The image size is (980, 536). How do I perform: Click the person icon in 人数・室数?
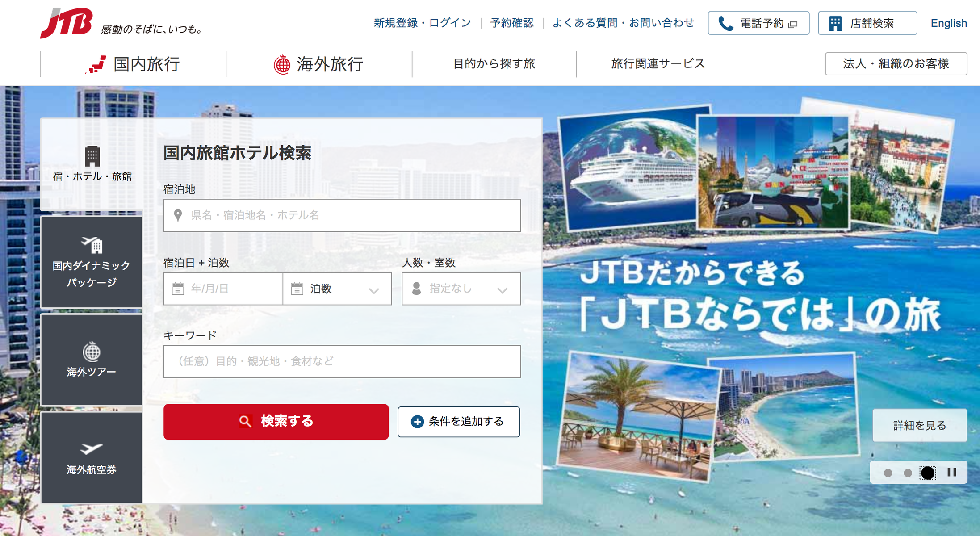coord(416,289)
